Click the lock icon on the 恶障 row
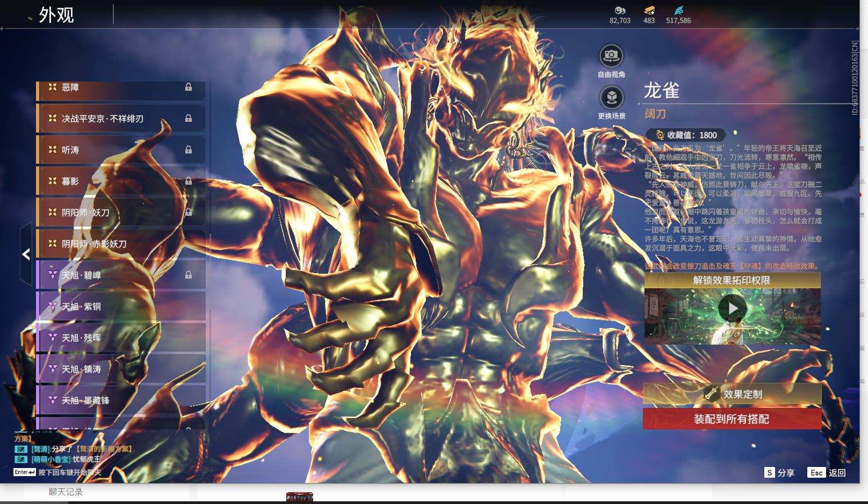Viewport: 868px width, 504px height. tap(189, 87)
